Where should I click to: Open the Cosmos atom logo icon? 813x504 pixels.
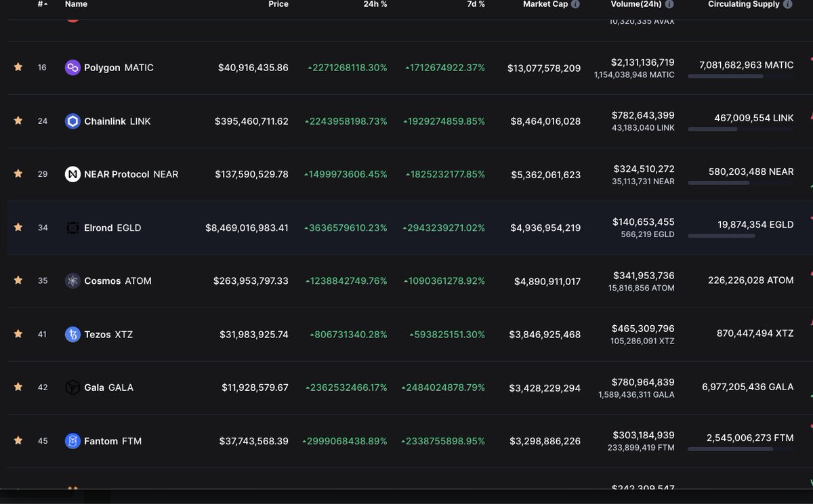[x=72, y=280]
